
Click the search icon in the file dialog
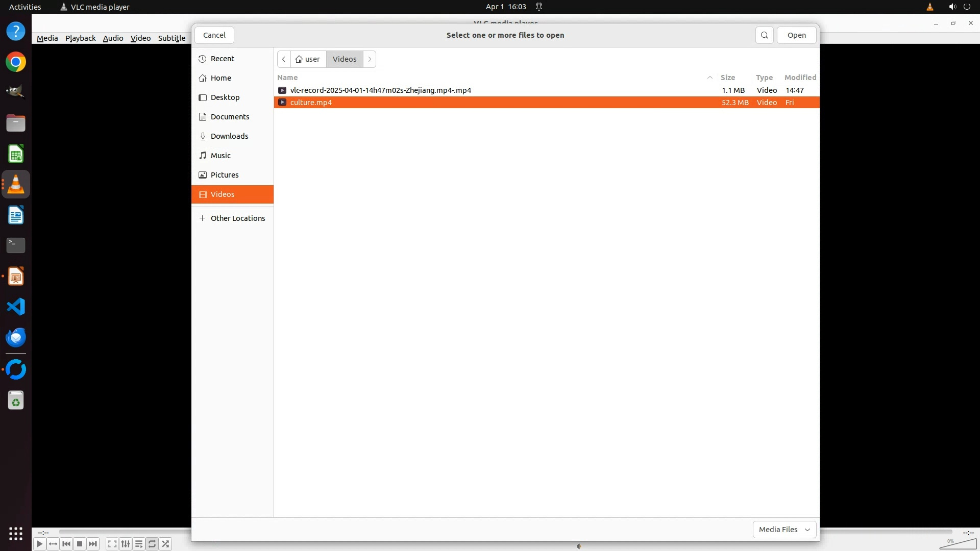(x=764, y=35)
